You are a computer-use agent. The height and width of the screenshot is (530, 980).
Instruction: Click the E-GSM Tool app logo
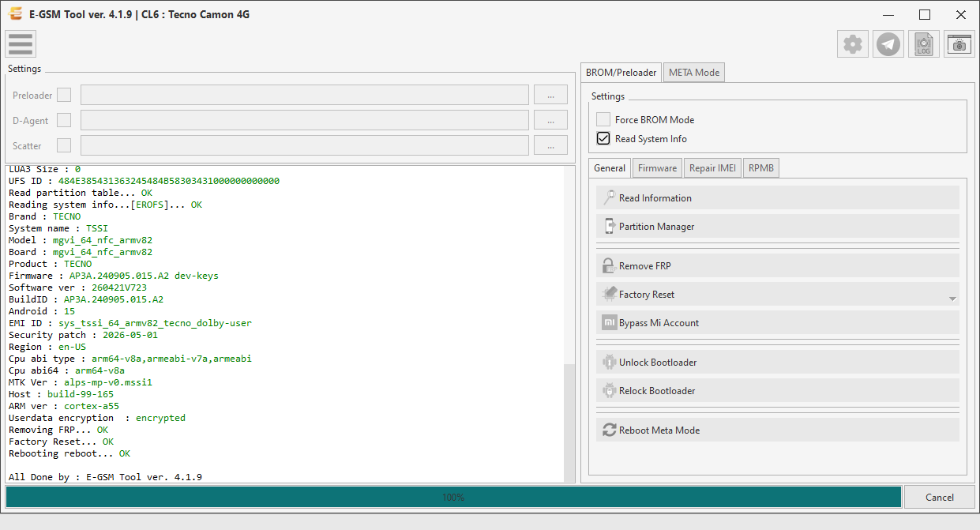point(15,14)
